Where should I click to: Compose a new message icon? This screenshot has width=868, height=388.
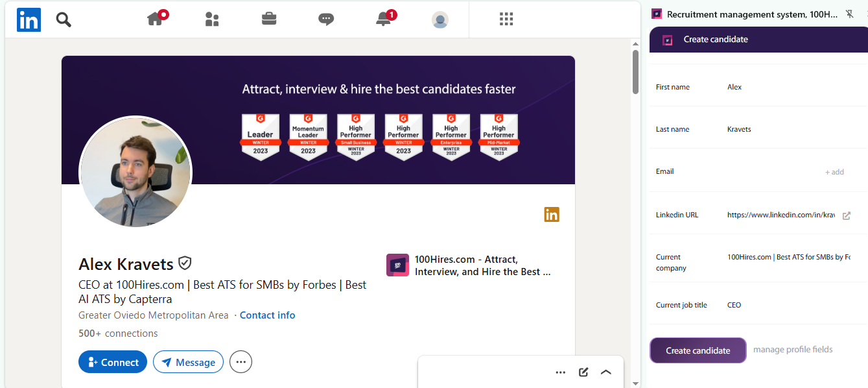click(x=583, y=372)
